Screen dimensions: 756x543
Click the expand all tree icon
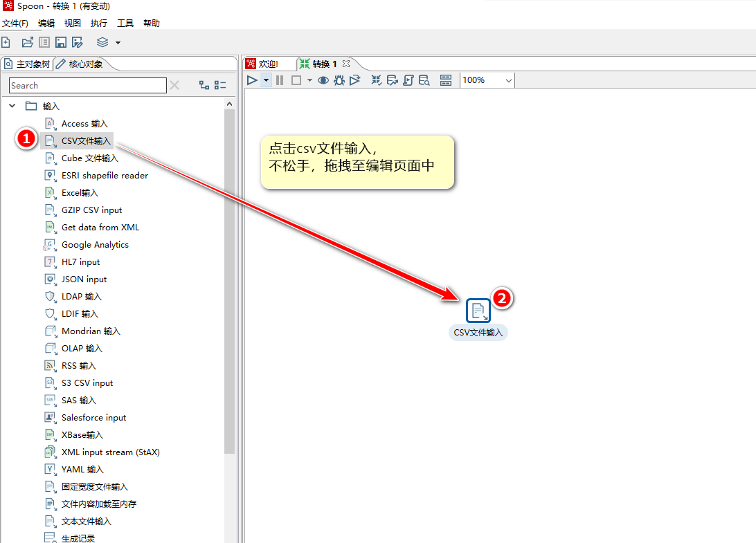204,85
